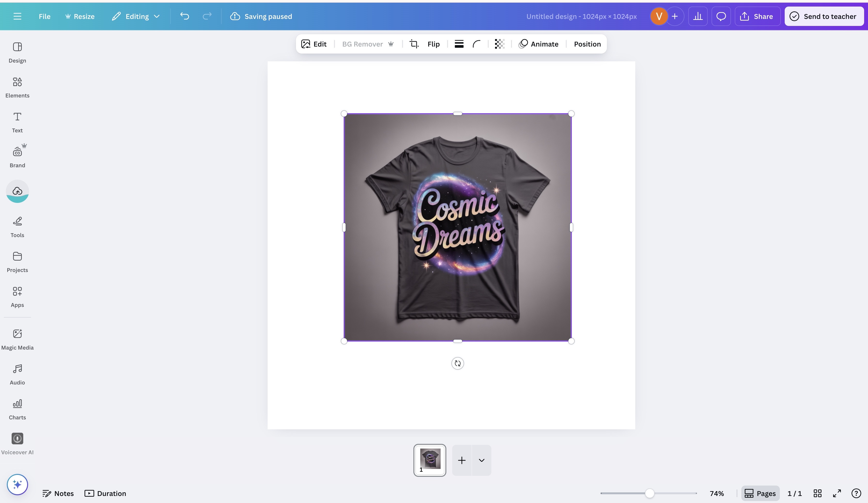868x503 pixels.
Task: Add a new page with the plus
Action: tap(462, 460)
